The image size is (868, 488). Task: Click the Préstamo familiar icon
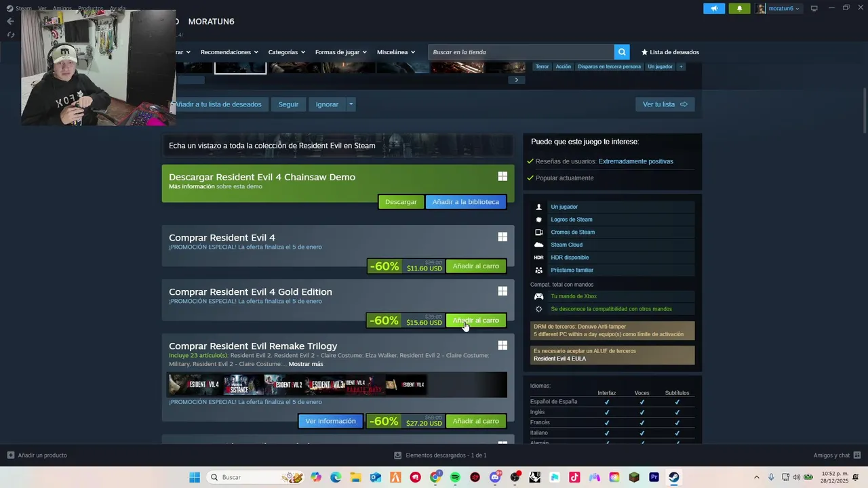(539, 270)
